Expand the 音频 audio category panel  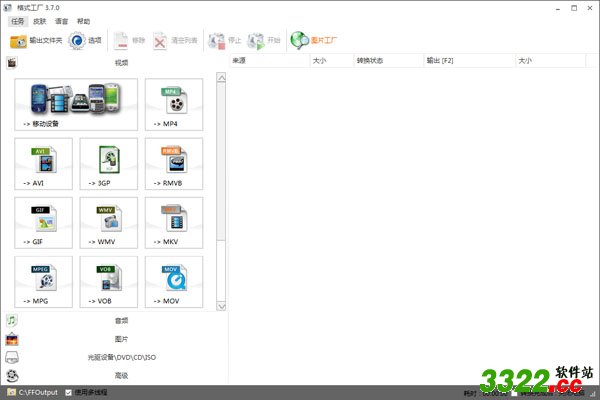pyautogui.click(x=120, y=321)
